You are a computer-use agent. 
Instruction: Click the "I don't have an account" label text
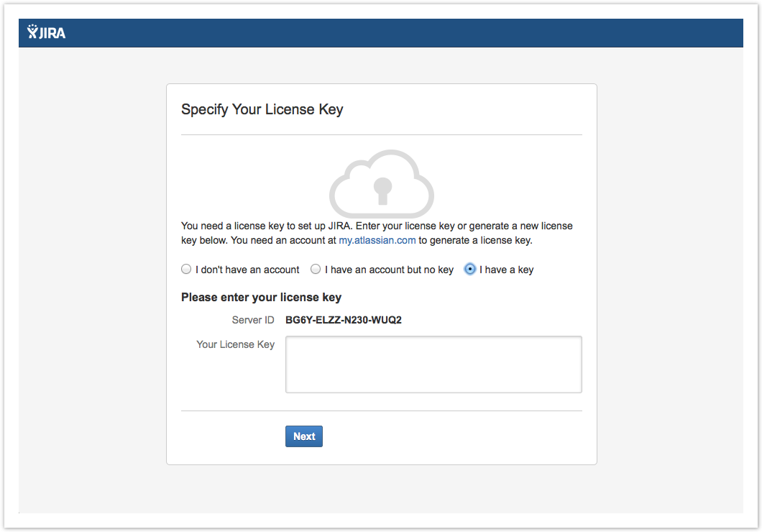coord(247,270)
